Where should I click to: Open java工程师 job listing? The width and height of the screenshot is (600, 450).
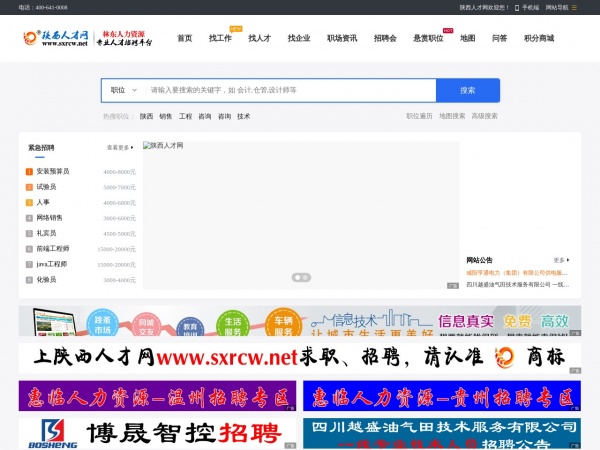point(52,264)
